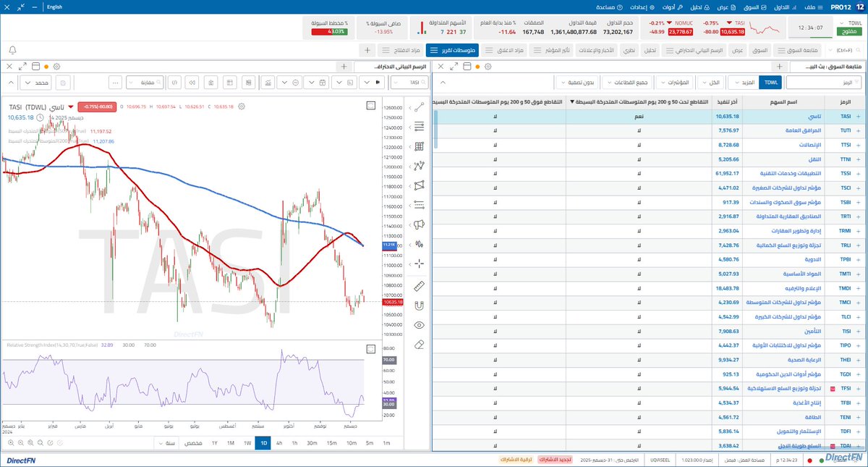Click the TASI mini chart in header
Screen dimensions: 868x467
coord(764,28)
